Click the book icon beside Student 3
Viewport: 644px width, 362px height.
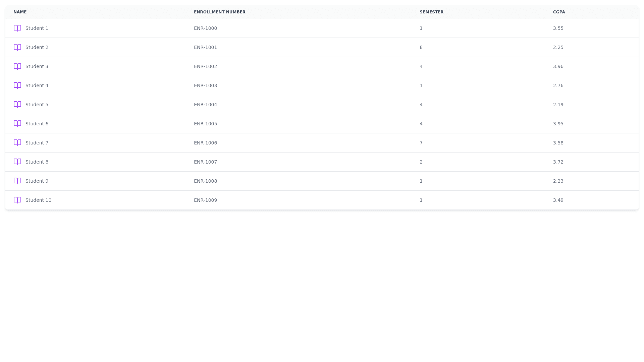click(17, 66)
